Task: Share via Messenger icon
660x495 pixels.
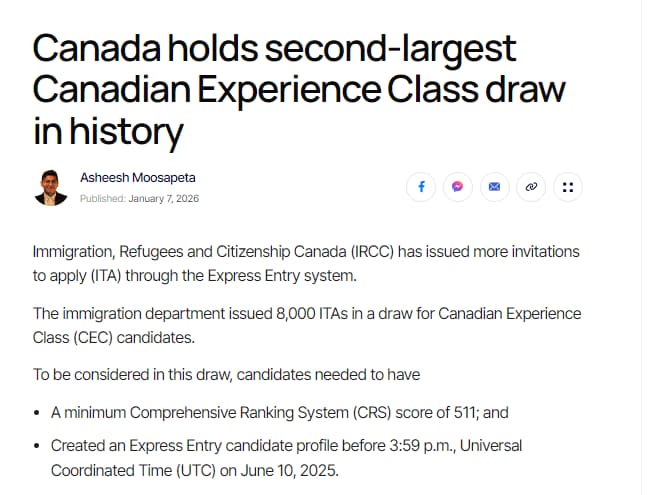Action: (457, 187)
